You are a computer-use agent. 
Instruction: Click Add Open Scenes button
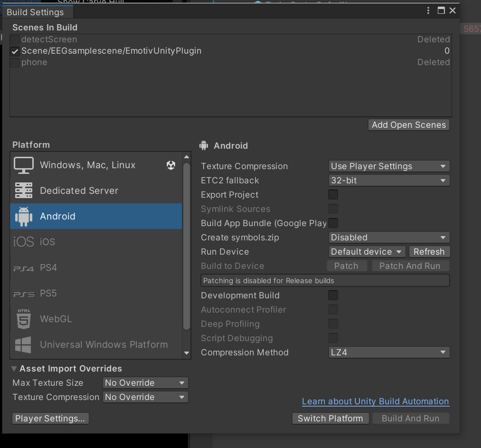409,125
